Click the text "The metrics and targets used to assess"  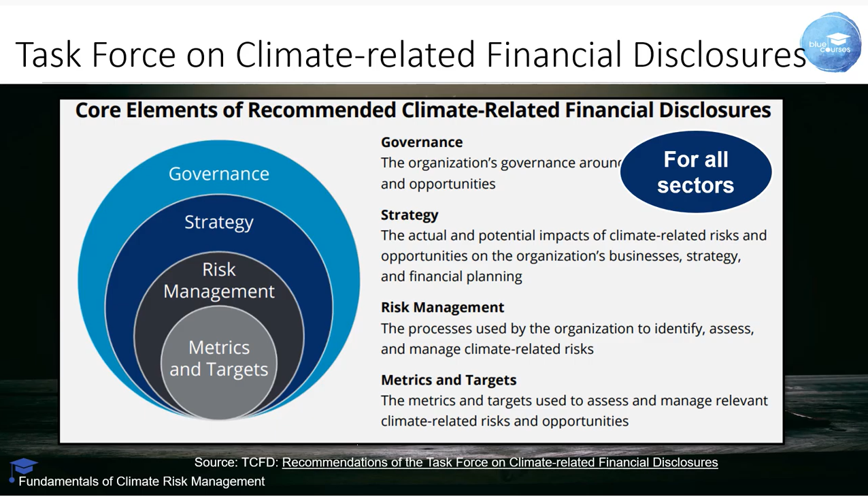[x=505, y=401]
